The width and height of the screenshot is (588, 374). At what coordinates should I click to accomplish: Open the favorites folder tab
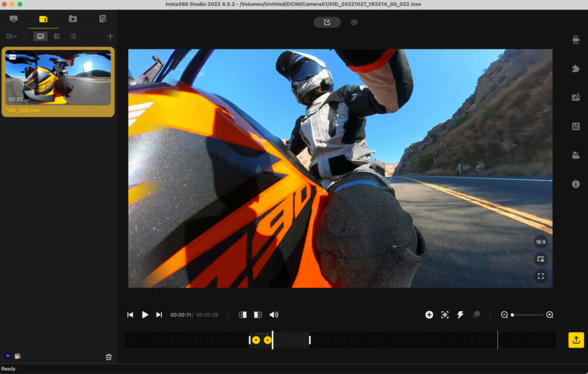click(x=73, y=19)
